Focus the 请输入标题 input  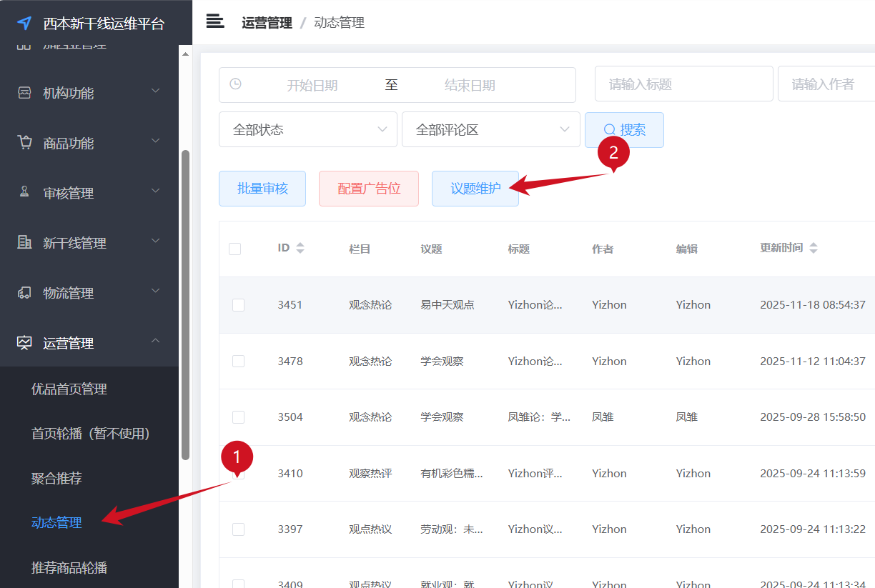pos(684,84)
